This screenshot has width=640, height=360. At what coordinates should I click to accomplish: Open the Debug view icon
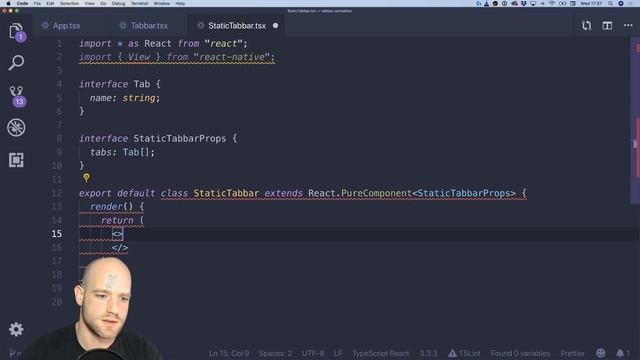pyautogui.click(x=16, y=128)
